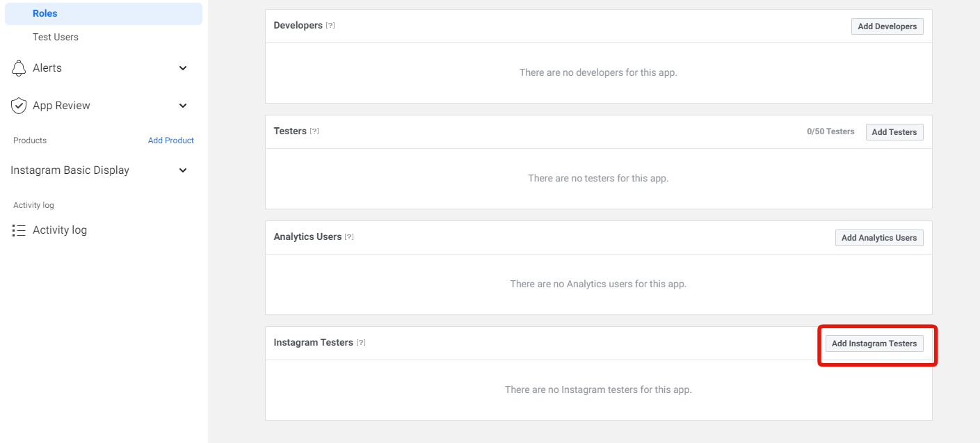980x443 pixels.
Task: Select Roles in the sidebar
Action: pyautogui.click(x=45, y=13)
